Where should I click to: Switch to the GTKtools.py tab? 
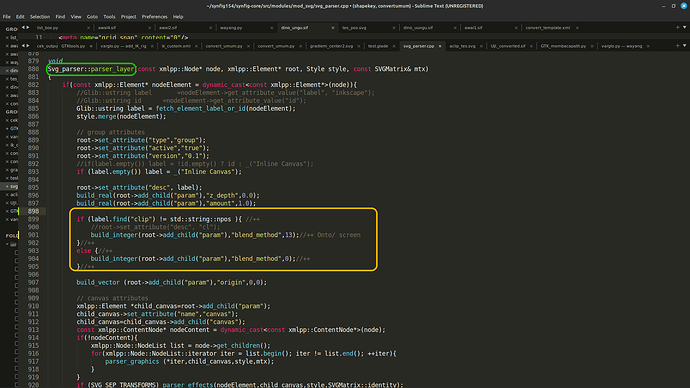click(73, 46)
